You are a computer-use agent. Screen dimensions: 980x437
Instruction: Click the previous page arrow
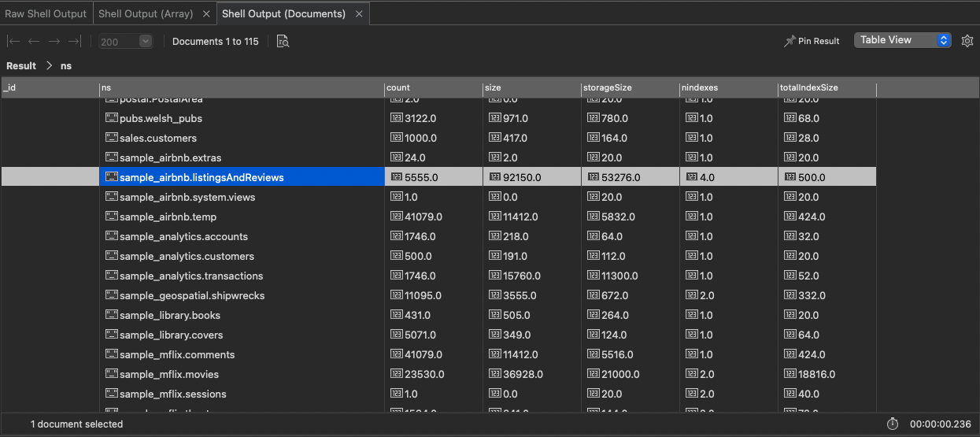34,41
